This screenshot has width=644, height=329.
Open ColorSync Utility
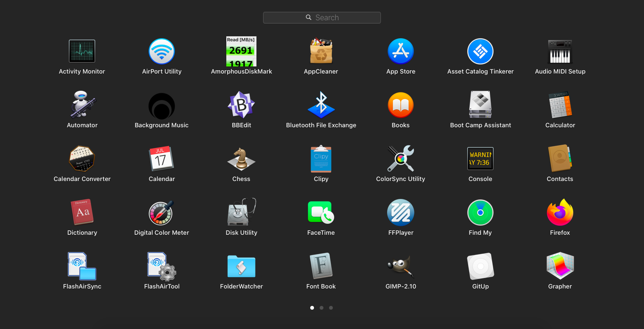(x=401, y=159)
